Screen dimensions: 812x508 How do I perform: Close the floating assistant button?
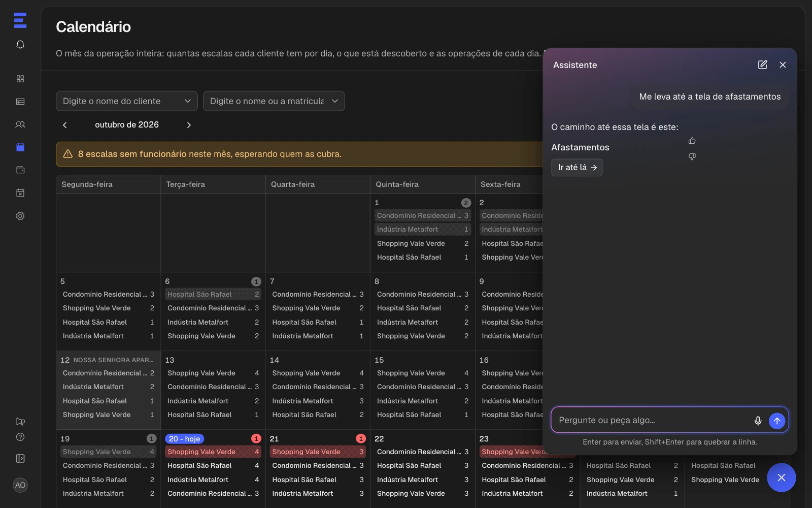tap(781, 478)
